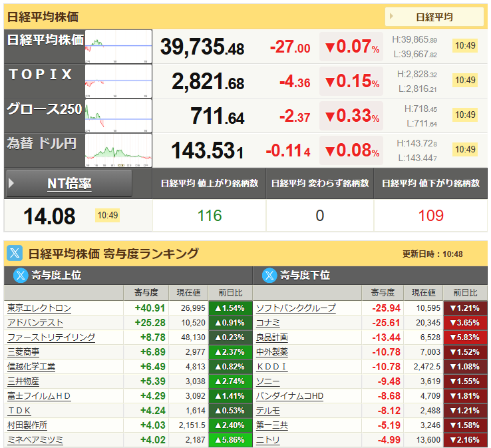Open the コナミ stock link
The width and height of the screenshot is (491, 448).
click(x=267, y=323)
